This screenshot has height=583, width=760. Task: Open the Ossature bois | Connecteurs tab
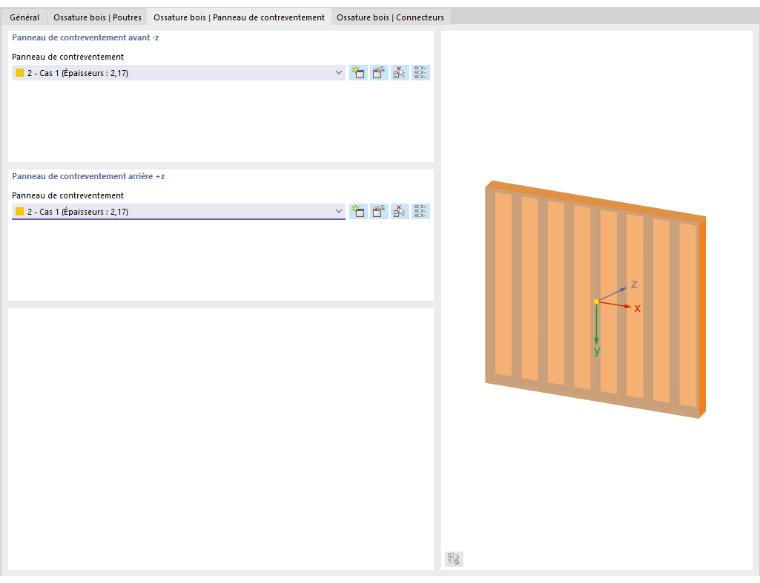pyautogui.click(x=390, y=17)
